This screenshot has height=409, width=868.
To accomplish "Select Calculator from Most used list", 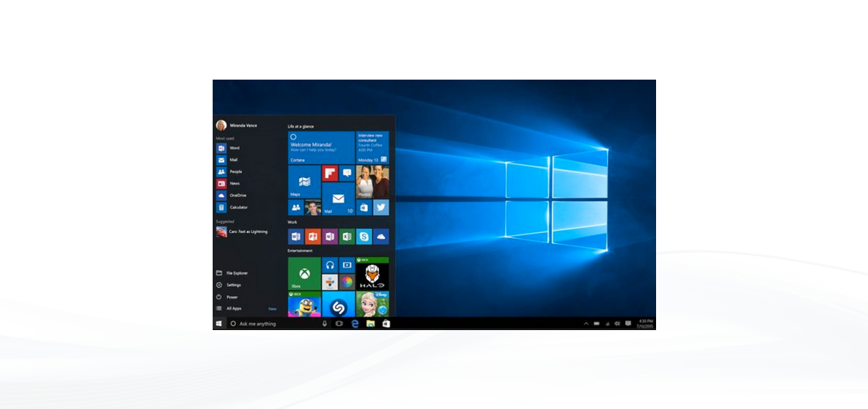I will tap(238, 207).
